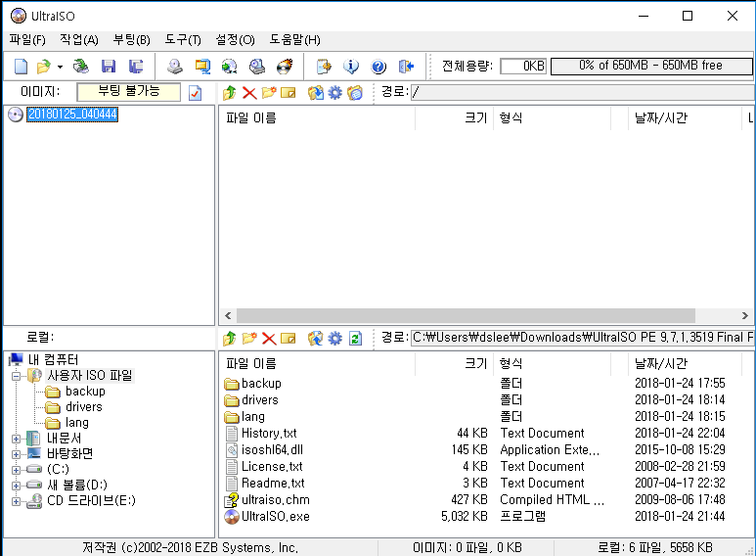This screenshot has height=556, width=756.
Task: Click the 전체용량 0KB size field
Action: (x=523, y=67)
